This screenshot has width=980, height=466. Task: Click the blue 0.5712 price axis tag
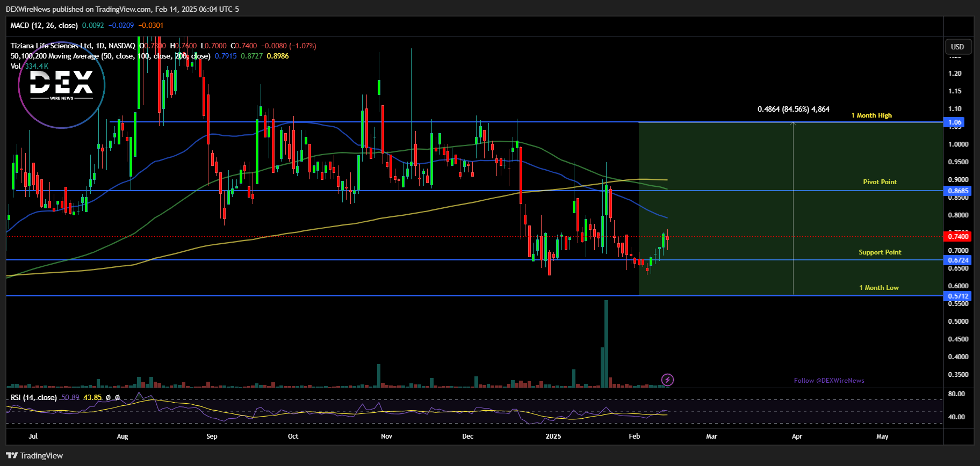[x=957, y=296]
